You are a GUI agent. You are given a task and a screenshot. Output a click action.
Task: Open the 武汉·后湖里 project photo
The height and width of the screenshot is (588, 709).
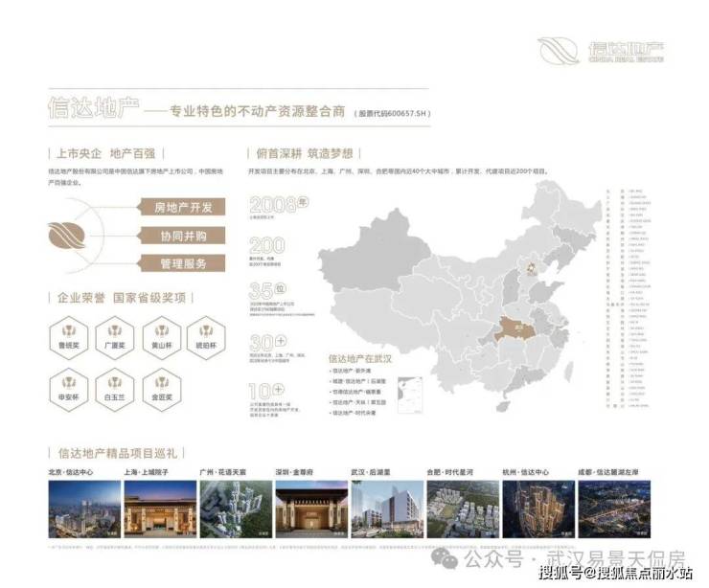(x=387, y=509)
